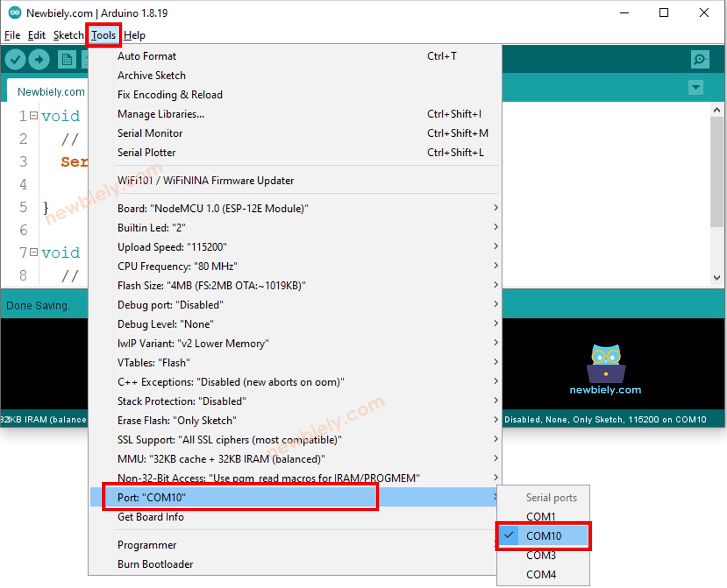
Task: Upload the sketch using the arrow icon
Action: [39, 59]
